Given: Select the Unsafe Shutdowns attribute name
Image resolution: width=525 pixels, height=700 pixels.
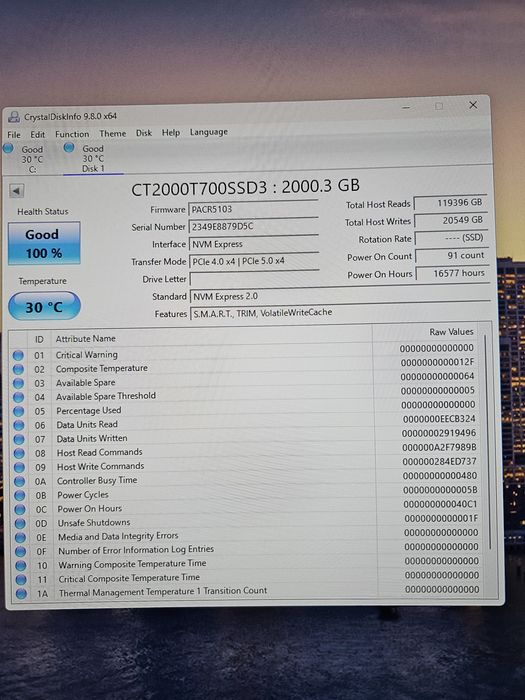Looking at the screenshot, I should tap(94, 523).
